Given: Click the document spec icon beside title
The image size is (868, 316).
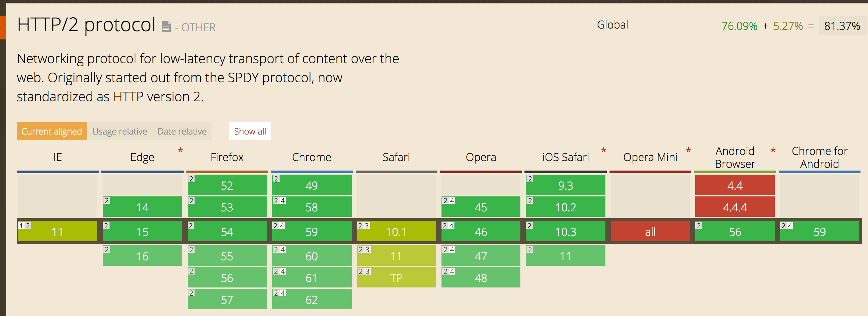Looking at the screenshot, I should pyautogui.click(x=166, y=27).
